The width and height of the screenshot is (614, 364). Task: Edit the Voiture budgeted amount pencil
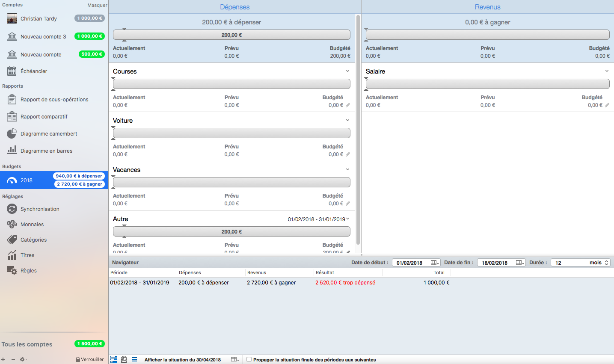348,154
